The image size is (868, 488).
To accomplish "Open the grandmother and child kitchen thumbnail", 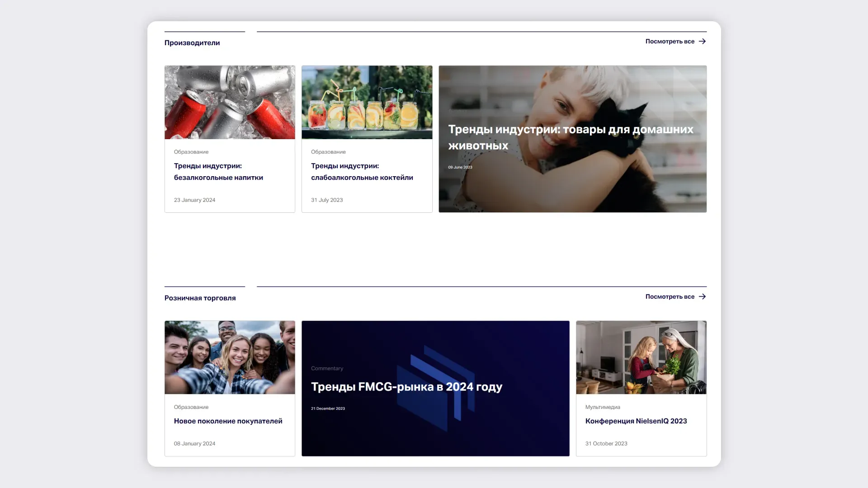I will [641, 357].
